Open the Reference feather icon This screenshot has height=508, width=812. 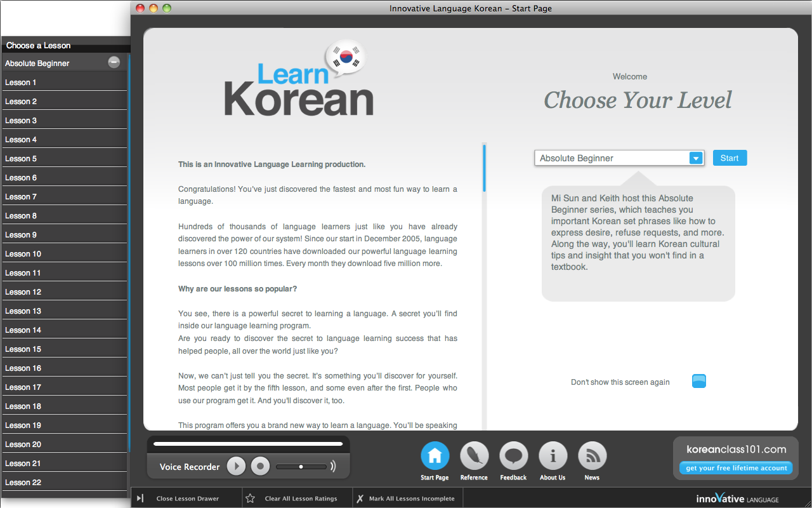point(474,456)
